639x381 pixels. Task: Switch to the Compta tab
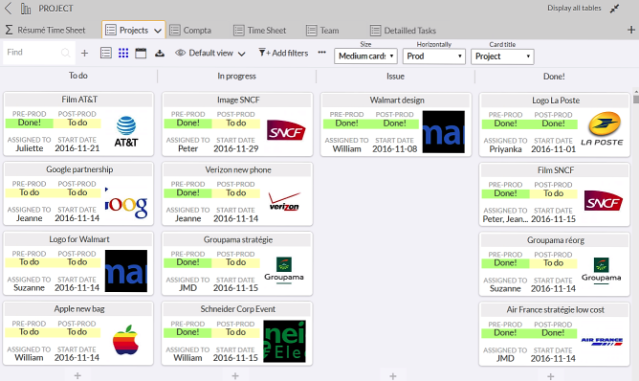click(190, 30)
